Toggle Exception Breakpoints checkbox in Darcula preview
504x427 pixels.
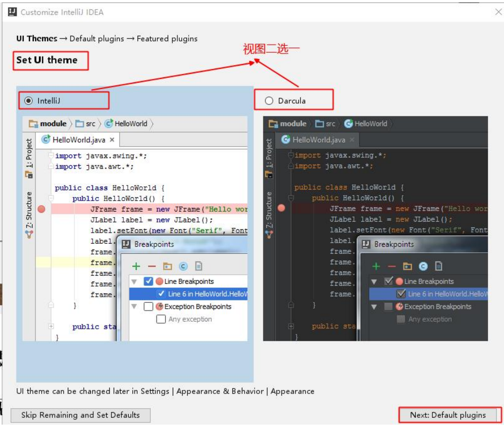click(389, 306)
